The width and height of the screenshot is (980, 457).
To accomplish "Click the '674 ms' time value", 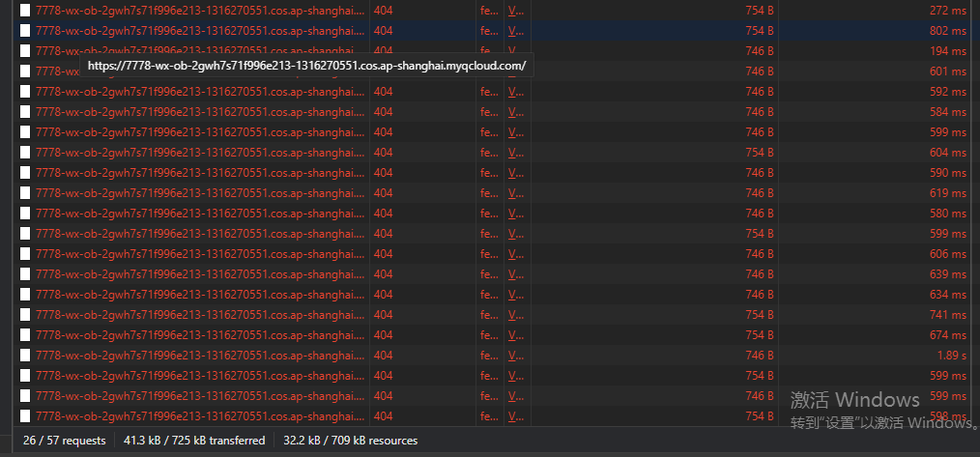I will [x=948, y=335].
